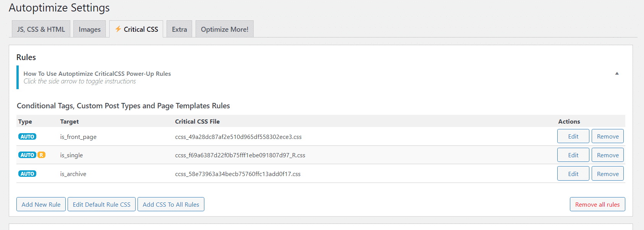Go to the Optimize More! tab
Viewport: 644px width, 230px height.
[225, 29]
